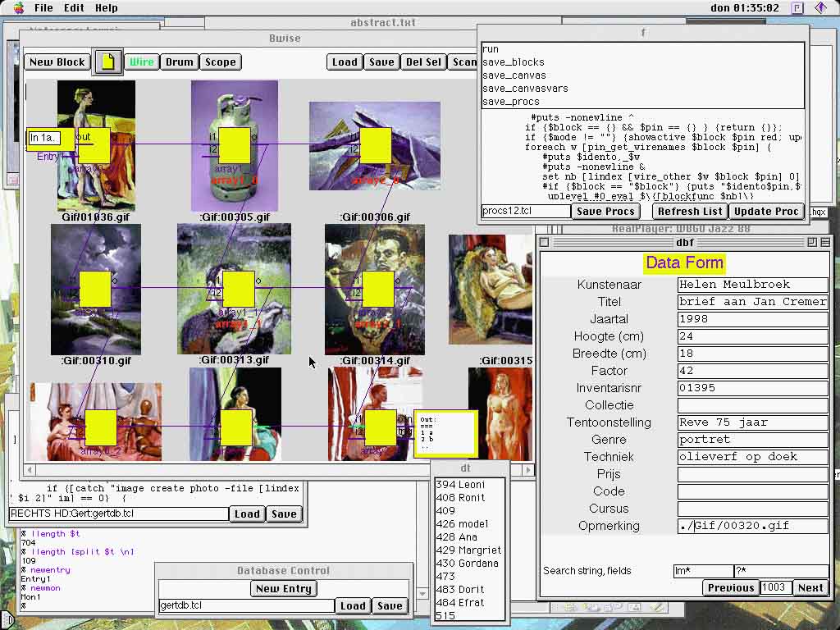Select the yellow block on the Gif:00306.gif image
This screenshot has width=840, height=630.
click(376, 145)
